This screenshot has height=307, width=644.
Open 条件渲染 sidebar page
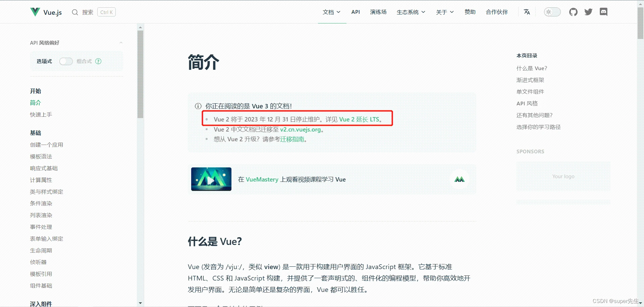pos(41,204)
